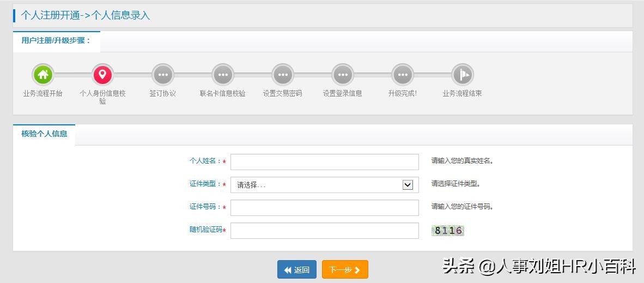Click the hint 请输入您的真实姓名
Image resolution: width=644 pixels, height=283 pixels.
pos(462,161)
